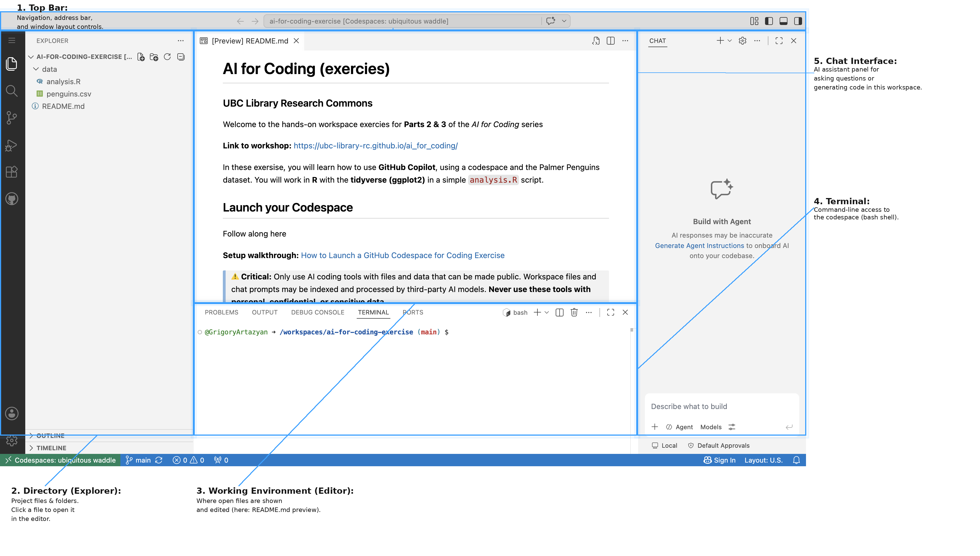Refresh the Explorer file tree
This screenshot has width=980, height=556.
tap(167, 57)
